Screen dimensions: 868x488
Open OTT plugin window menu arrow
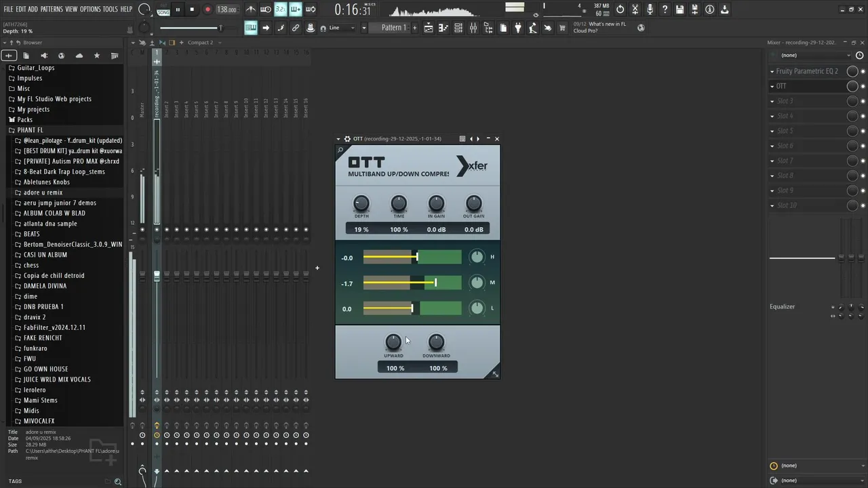point(338,138)
